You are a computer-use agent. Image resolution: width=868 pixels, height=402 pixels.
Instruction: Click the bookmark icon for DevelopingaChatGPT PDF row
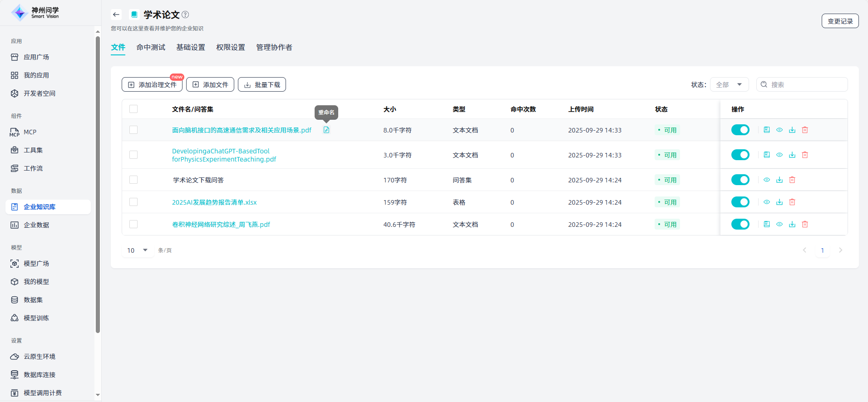767,155
